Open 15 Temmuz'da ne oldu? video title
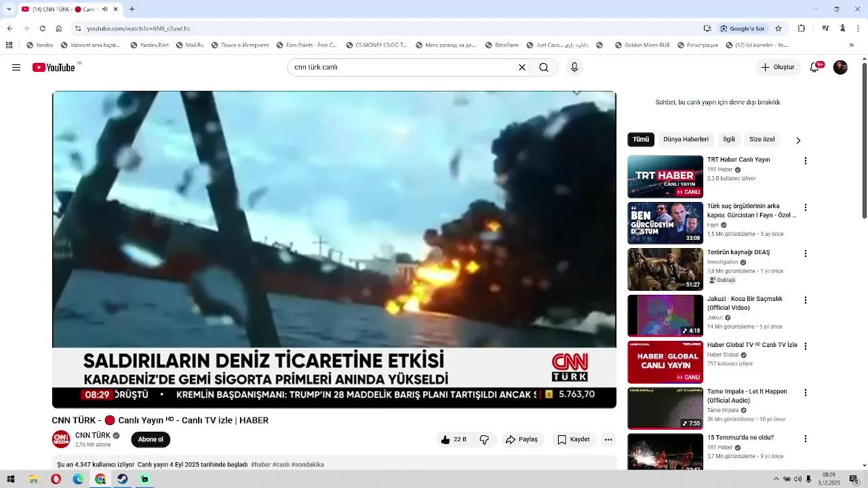The height and width of the screenshot is (488, 868). tap(741, 438)
